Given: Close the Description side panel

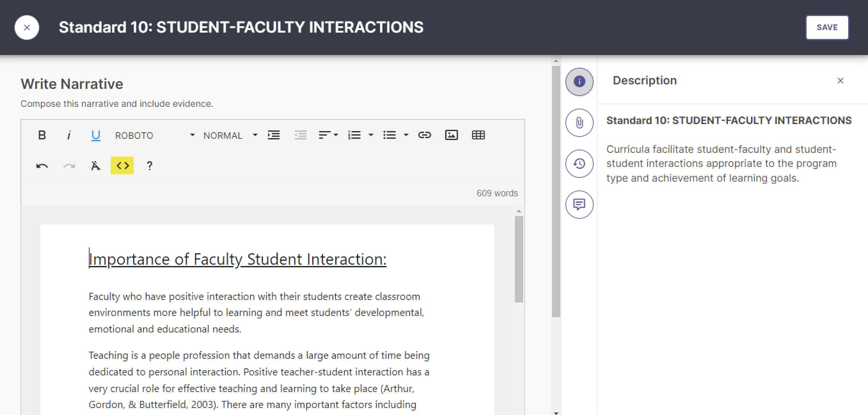Looking at the screenshot, I should tap(840, 81).
